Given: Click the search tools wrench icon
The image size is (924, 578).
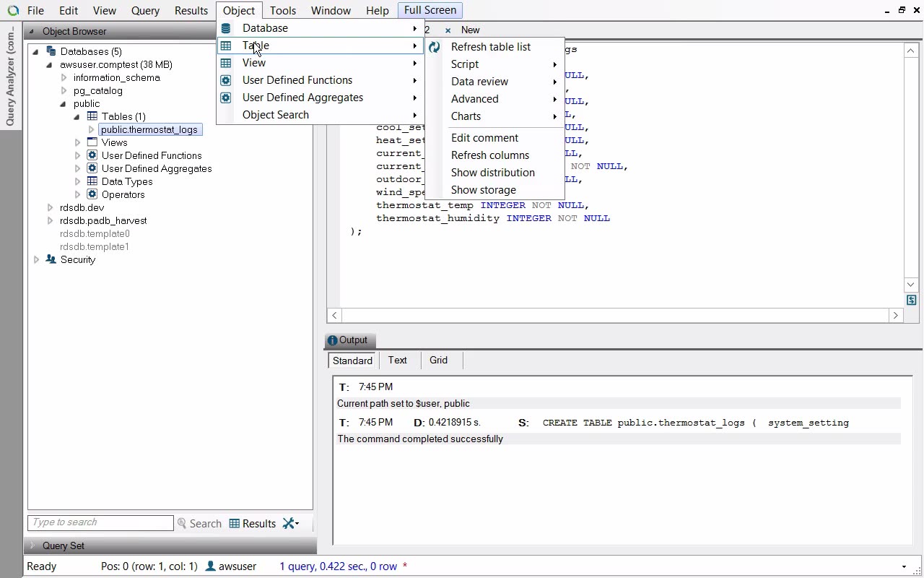Looking at the screenshot, I should (x=289, y=524).
